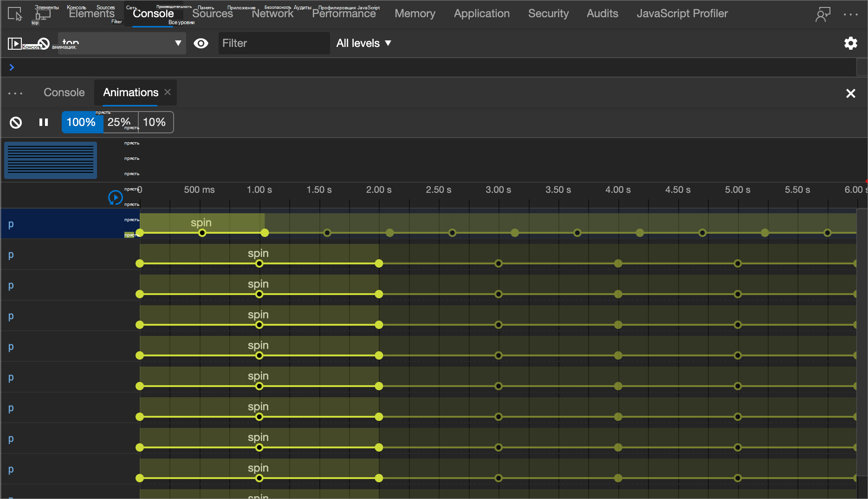
Task: Clear console with the ban icon
Action: [43, 44]
